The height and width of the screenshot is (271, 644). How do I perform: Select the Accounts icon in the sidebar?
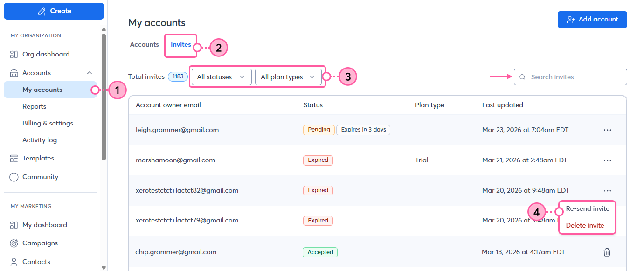[14, 73]
